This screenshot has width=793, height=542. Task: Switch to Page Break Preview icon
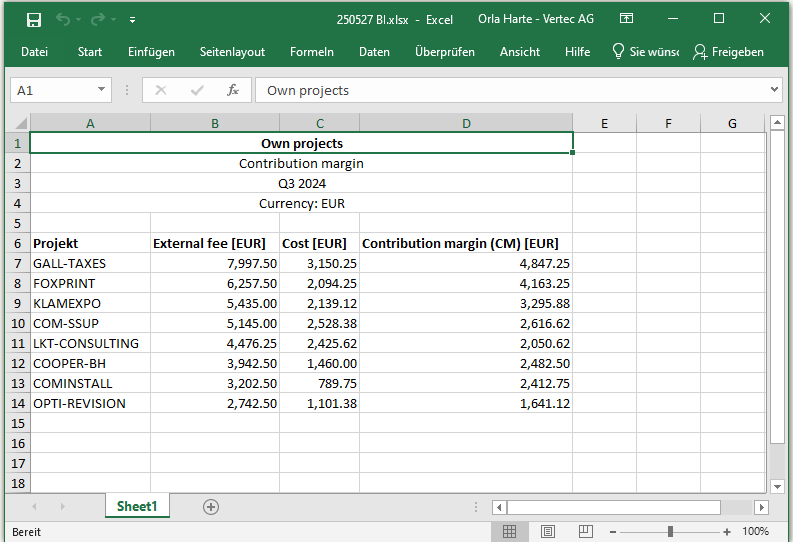586,532
